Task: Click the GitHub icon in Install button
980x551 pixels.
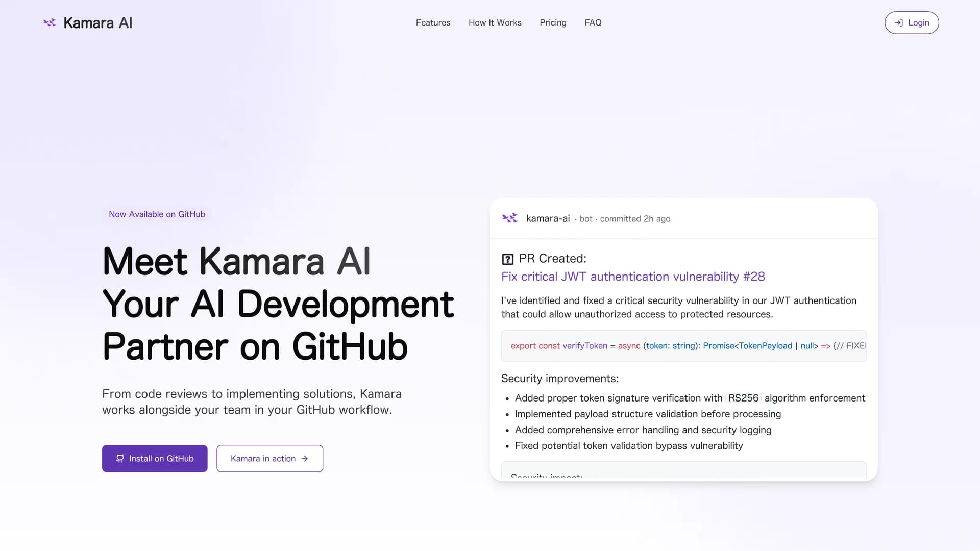Action: coord(120,458)
